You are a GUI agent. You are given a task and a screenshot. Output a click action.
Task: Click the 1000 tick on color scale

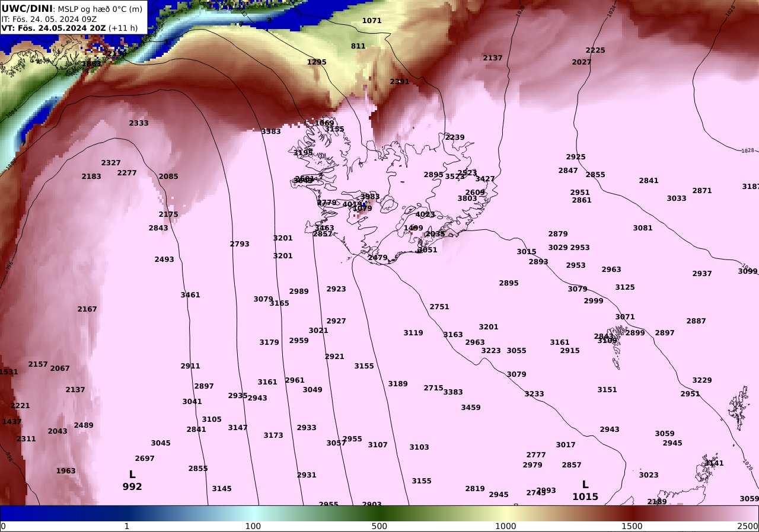pyautogui.click(x=505, y=526)
